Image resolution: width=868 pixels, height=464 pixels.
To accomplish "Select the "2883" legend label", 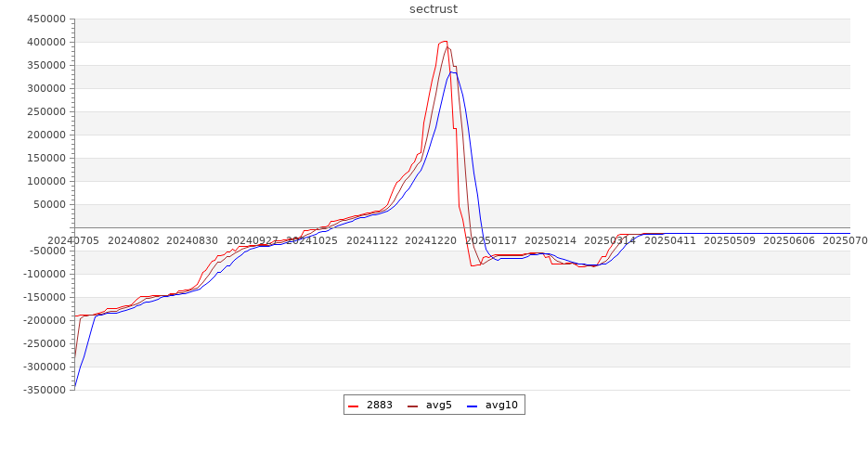I will [379, 405].
